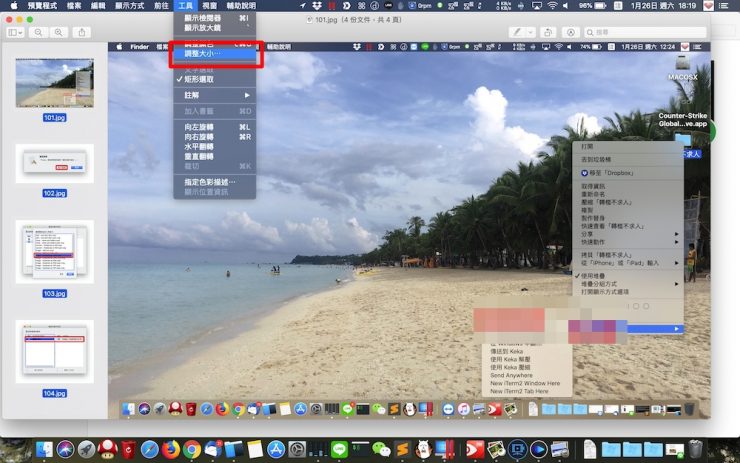Expand the dropdown arrow beside the markup pen

(x=530, y=32)
